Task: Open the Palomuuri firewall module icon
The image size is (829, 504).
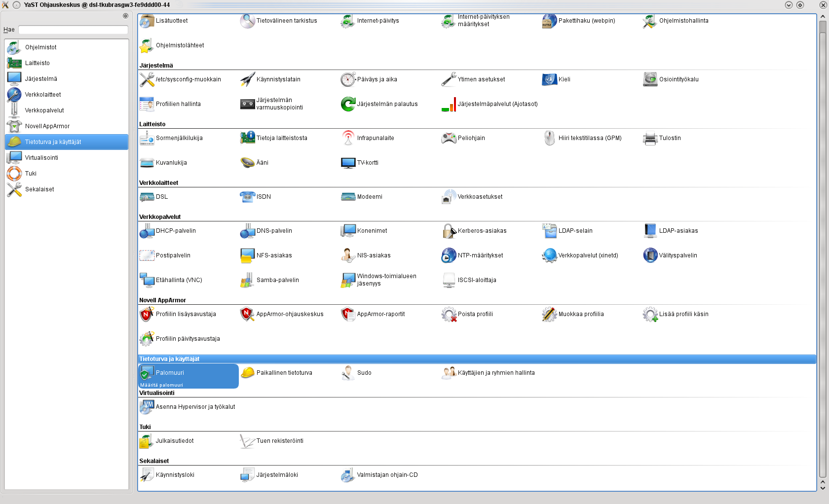Action: tap(147, 373)
